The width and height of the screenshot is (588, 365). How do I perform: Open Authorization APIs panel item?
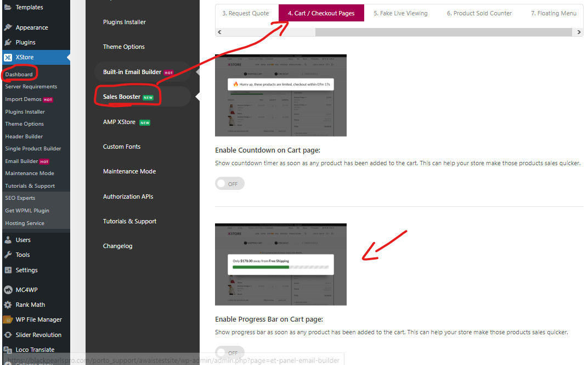click(128, 196)
